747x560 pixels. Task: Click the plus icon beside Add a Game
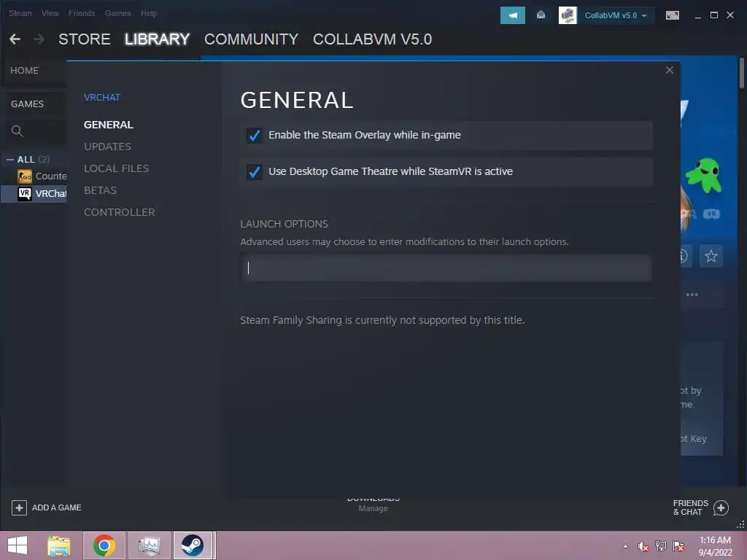19,507
